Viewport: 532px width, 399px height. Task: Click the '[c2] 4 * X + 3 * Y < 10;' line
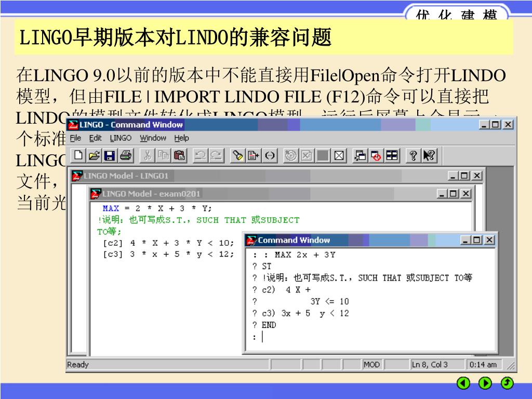coord(169,243)
